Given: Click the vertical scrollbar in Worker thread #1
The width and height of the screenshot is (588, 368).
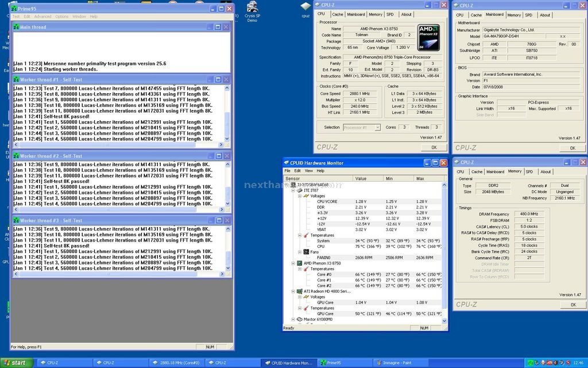Looking at the screenshot, I should point(227,113).
